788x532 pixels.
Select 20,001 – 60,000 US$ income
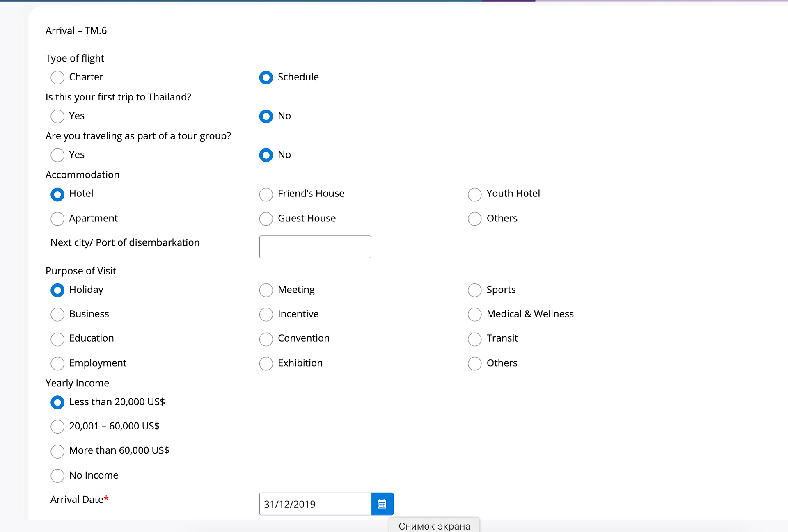[57, 426]
